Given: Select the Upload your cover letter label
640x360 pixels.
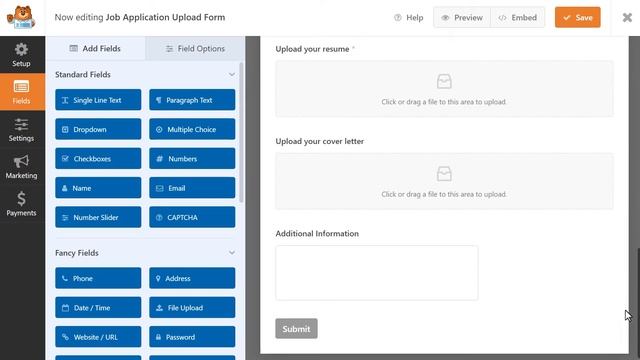Looking at the screenshot, I should click(320, 141).
